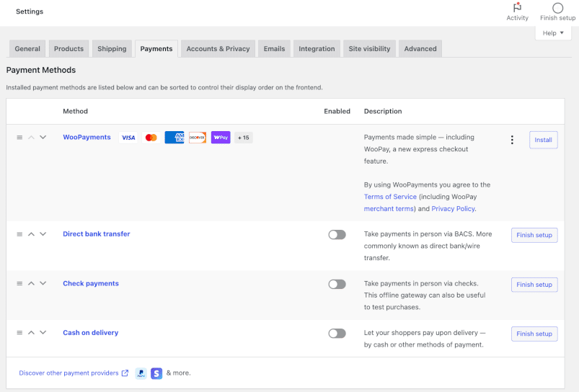The width and height of the screenshot is (579, 392).
Task: Click the Discover card logo
Action: pos(198,138)
